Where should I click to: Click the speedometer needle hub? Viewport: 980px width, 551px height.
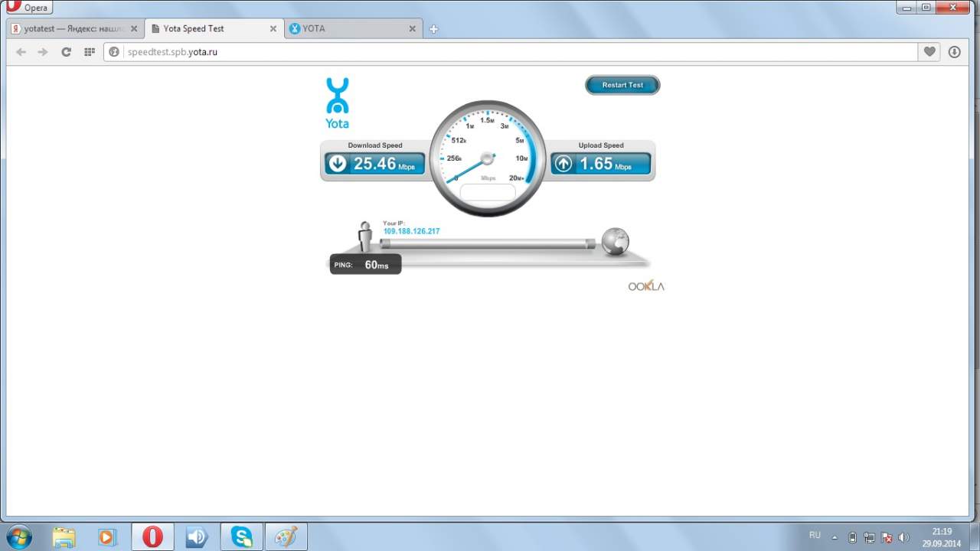[488, 158]
